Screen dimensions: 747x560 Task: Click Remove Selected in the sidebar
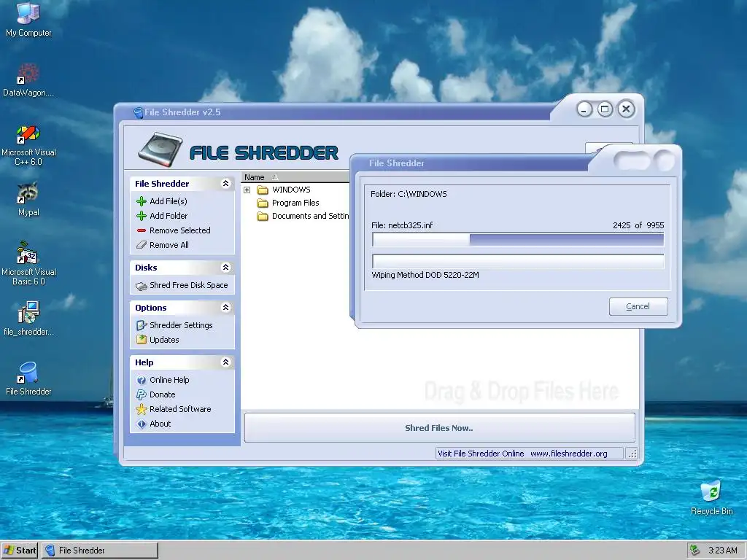[180, 230]
